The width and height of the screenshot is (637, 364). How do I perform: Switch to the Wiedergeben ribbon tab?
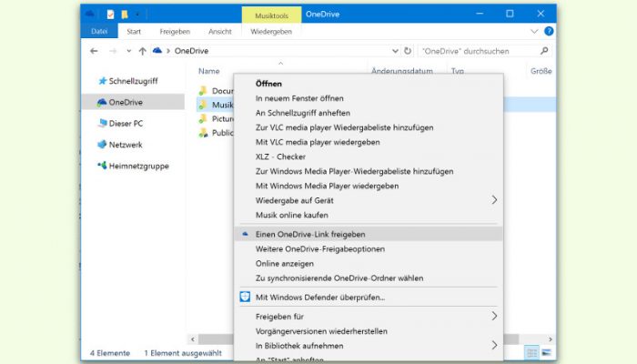(x=271, y=31)
